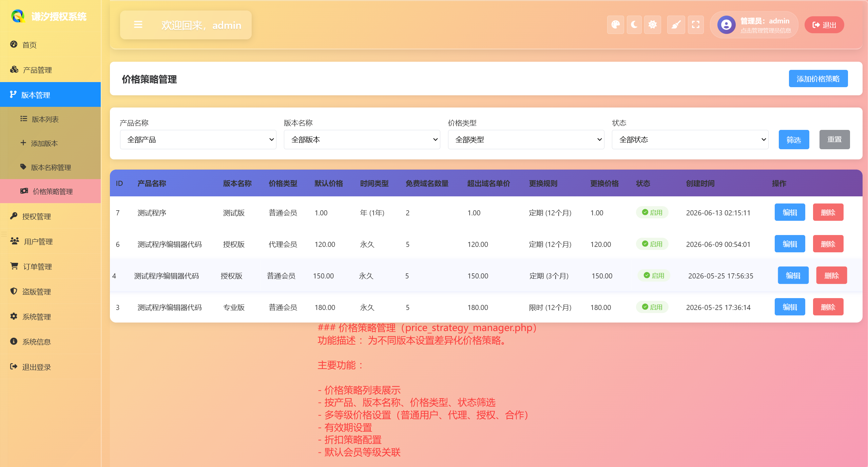The image size is (868, 467).
Task: Click 编辑 for ID 6 row
Action: (790, 244)
